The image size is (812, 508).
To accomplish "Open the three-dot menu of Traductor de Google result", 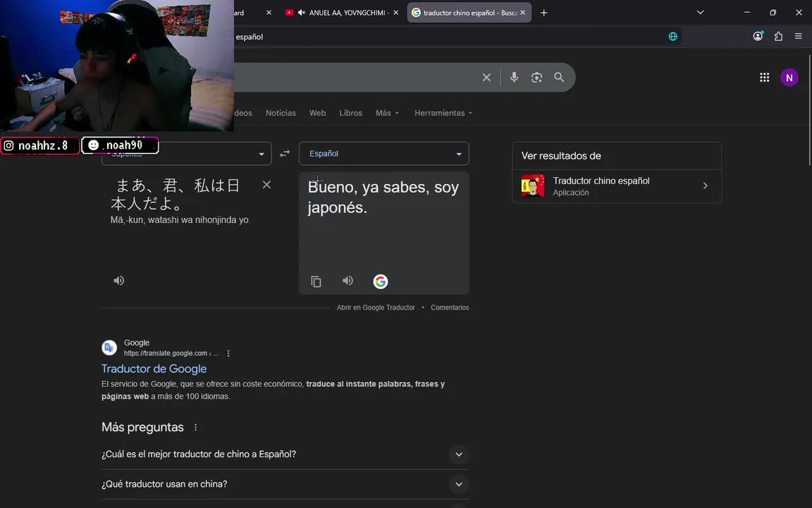I will click(x=228, y=353).
